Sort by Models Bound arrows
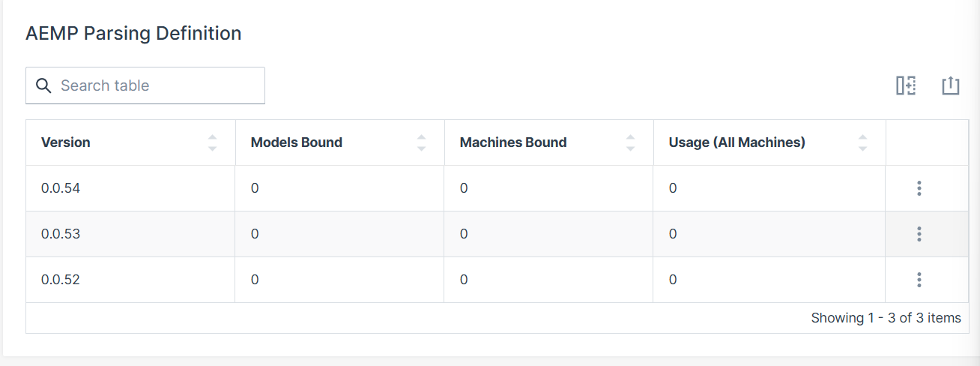This screenshot has width=980, height=366. click(421, 142)
